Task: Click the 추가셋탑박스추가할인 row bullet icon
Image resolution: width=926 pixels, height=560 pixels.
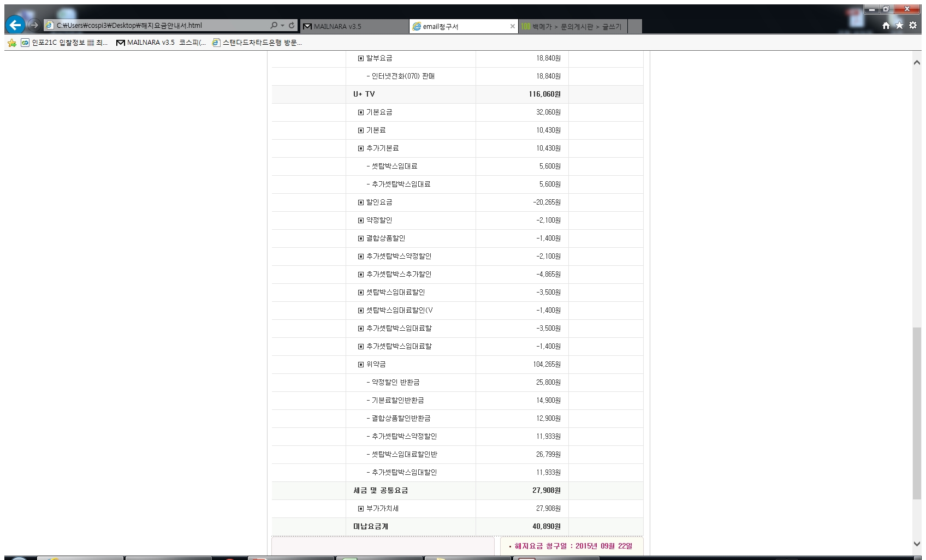Action: pyautogui.click(x=361, y=275)
